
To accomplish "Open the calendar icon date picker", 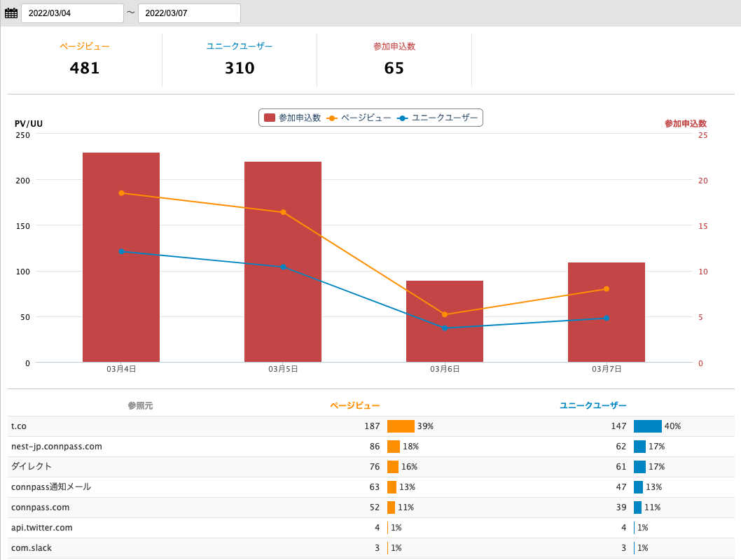I will click(x=11, y=13).
